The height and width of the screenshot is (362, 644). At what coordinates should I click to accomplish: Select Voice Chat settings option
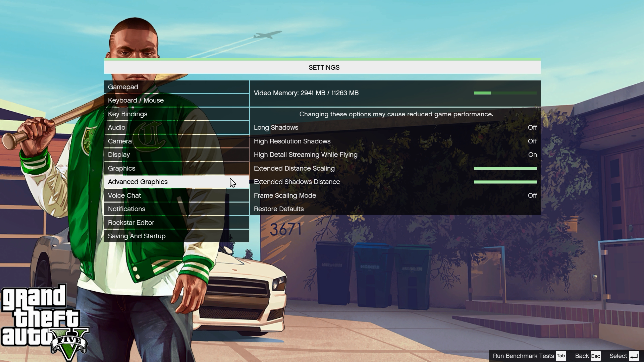click(x=124, y=195)
